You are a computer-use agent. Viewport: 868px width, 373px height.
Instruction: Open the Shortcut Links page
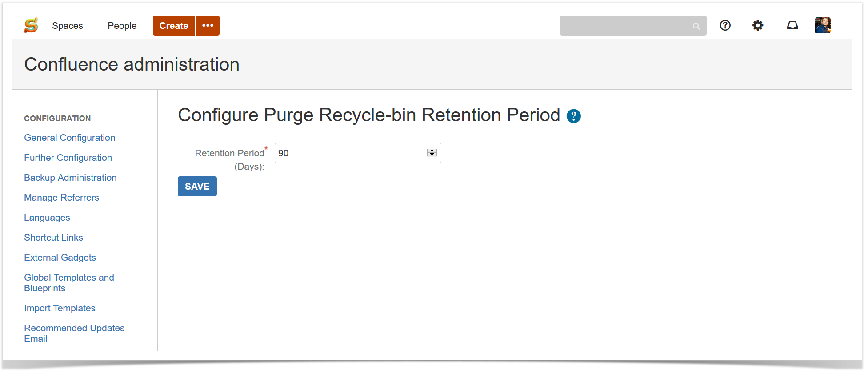click(x=53, y=238)
